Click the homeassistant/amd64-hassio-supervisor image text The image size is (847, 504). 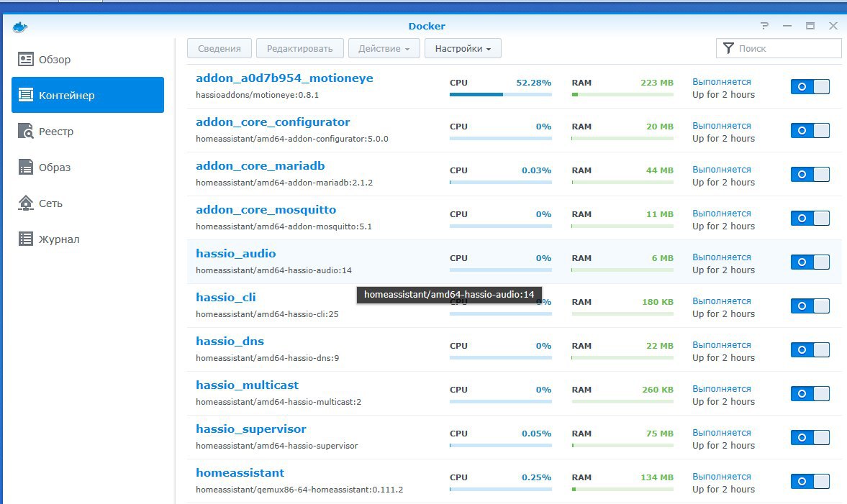pyautogui.click(x=276, y=446)
